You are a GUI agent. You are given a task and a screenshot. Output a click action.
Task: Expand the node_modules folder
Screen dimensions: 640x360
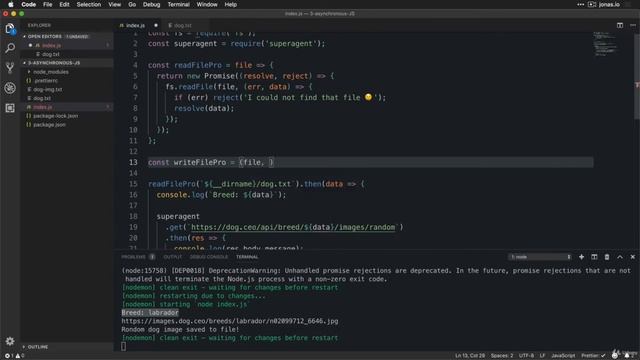point(51,72)
